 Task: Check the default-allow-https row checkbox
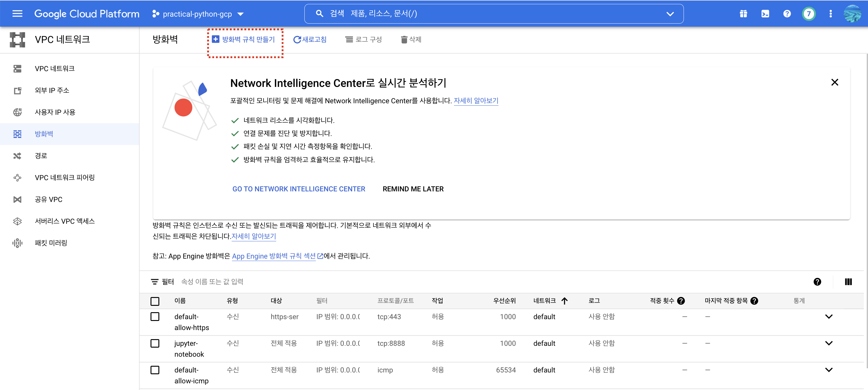155,317
